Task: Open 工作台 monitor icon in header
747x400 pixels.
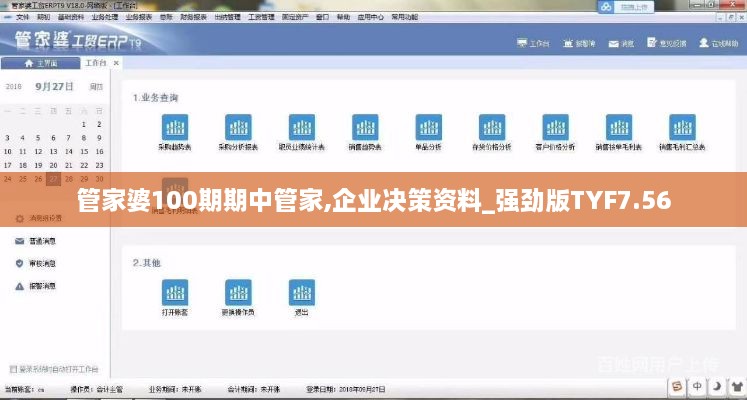Action: click(523, 43)
